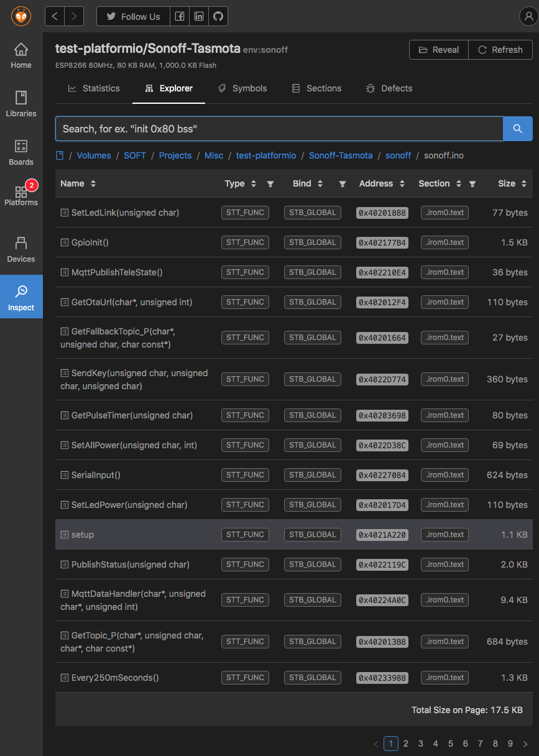539x756 pixels.
Task: Click the Reveal button
Action: [439, 50]
